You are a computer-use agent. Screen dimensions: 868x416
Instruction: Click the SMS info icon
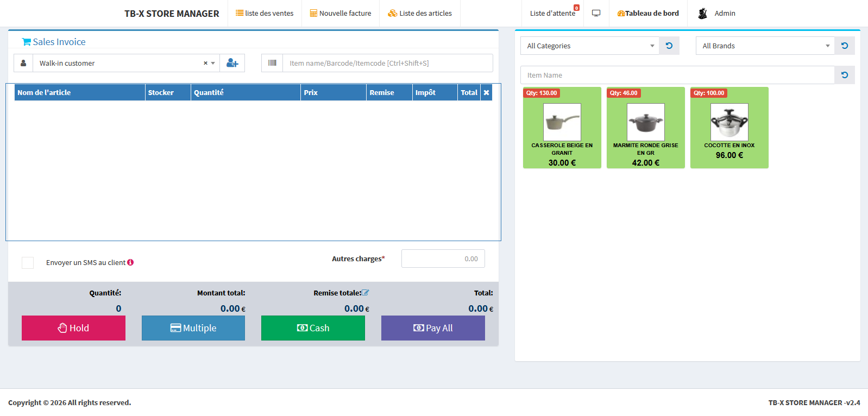pos(130,262)
